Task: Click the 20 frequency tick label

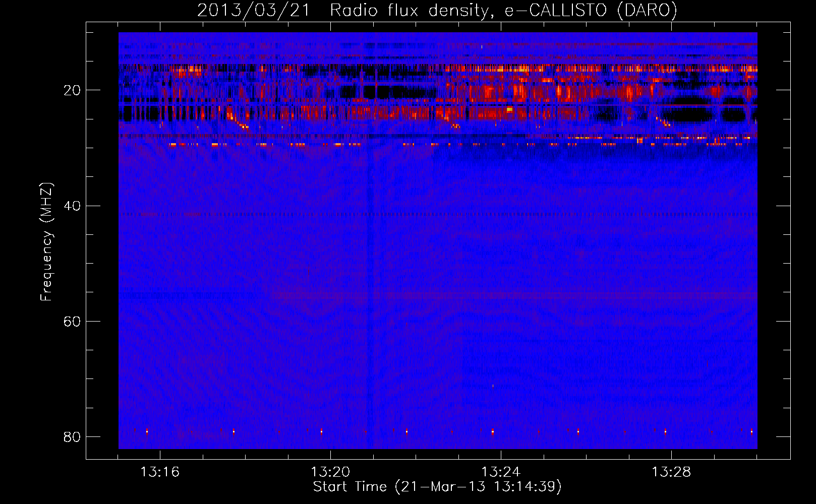Action: (72, 90)
